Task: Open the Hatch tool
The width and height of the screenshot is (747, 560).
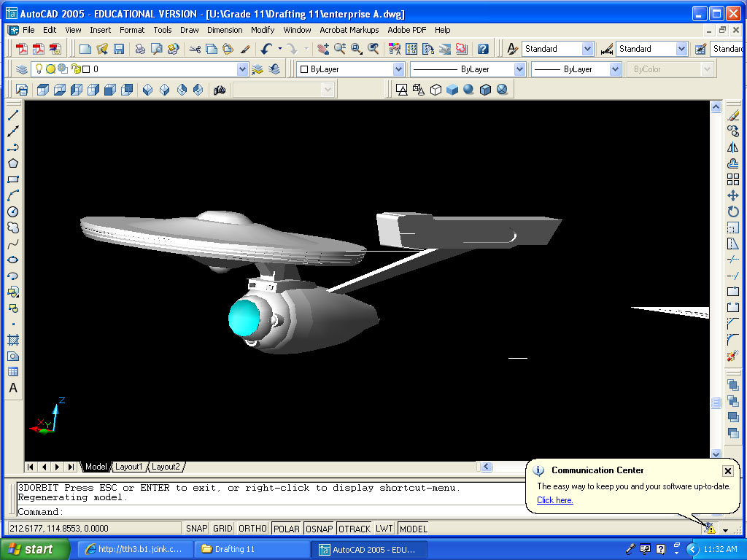Action: tap(12, 339)
